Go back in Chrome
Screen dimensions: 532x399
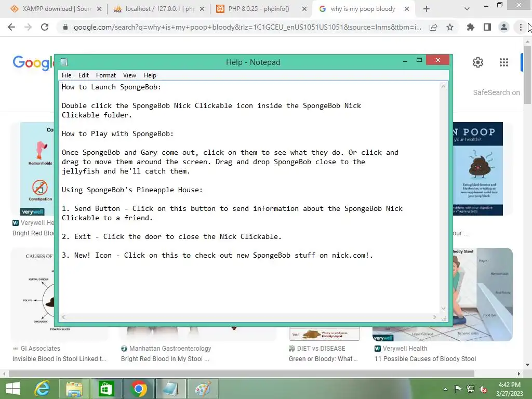(11, 27)
